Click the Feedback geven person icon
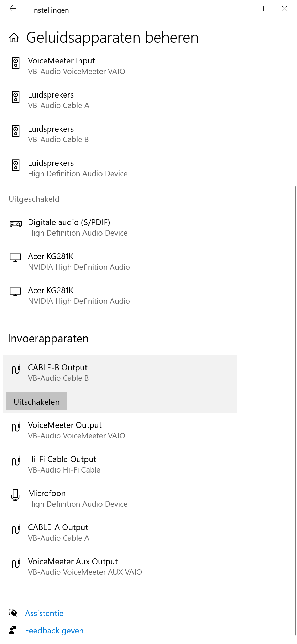Viewport: 297px width, 644px height. 13,630
